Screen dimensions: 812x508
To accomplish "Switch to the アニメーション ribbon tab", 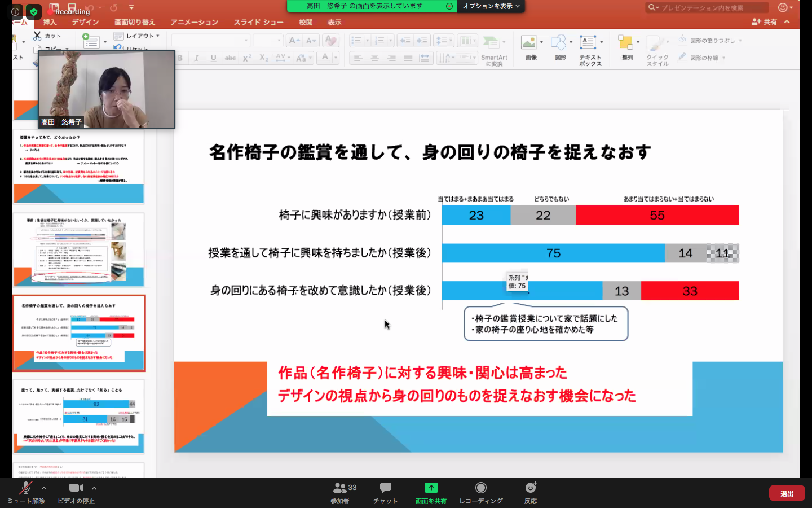I will point(195,22).
